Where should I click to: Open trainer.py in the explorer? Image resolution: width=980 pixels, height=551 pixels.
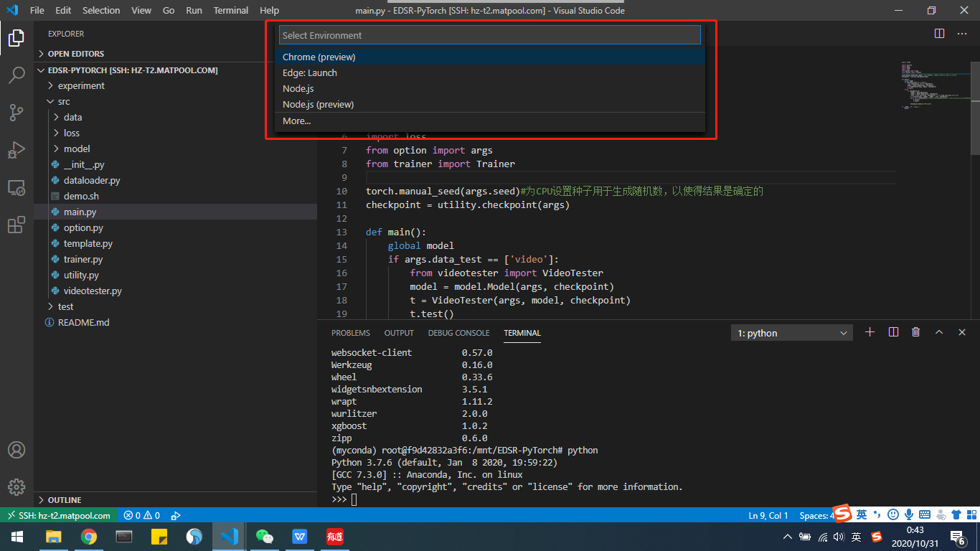click(x=175, y=259)
